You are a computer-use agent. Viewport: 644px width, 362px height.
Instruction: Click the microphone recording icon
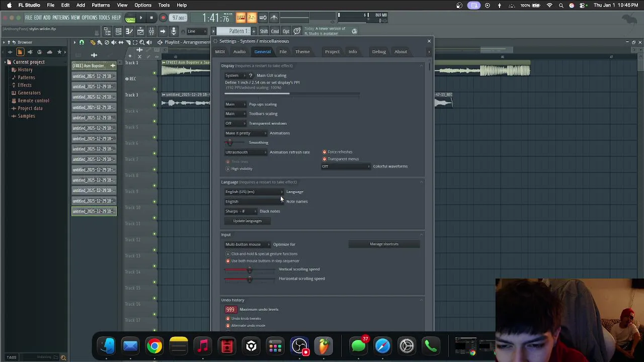click(174, 32)
